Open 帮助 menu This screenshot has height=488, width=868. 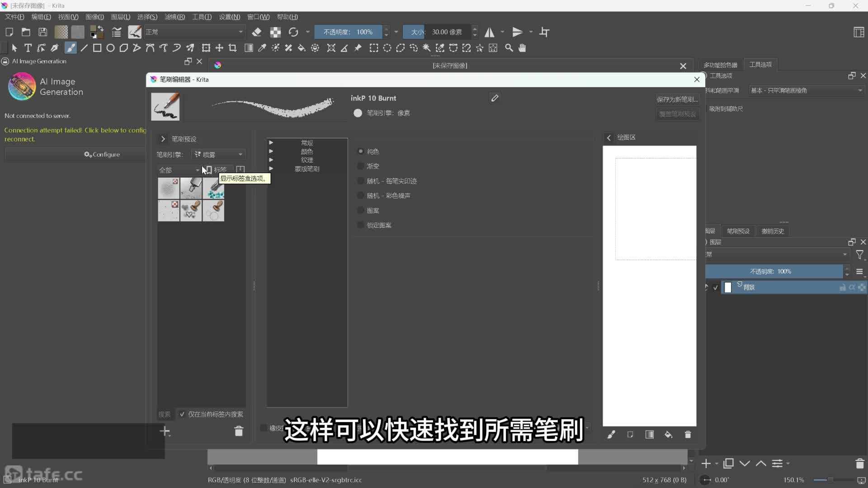pos(287,17)
